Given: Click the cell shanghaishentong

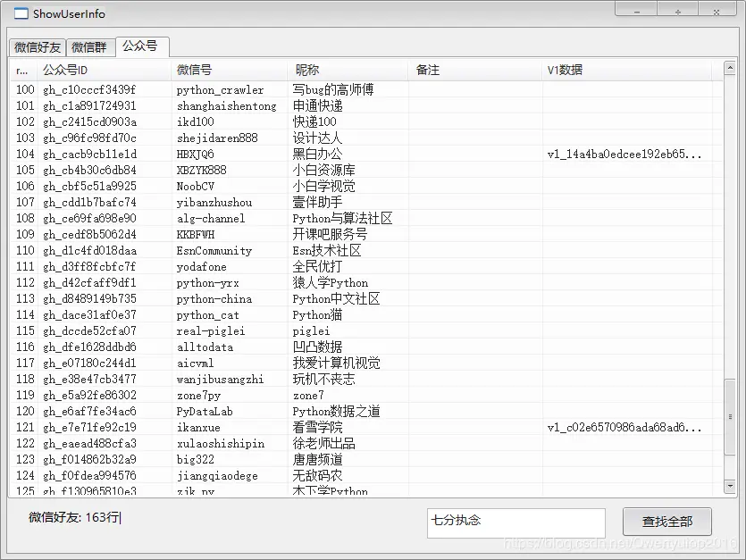Looking at the screenshot, I should click(226, 105).
